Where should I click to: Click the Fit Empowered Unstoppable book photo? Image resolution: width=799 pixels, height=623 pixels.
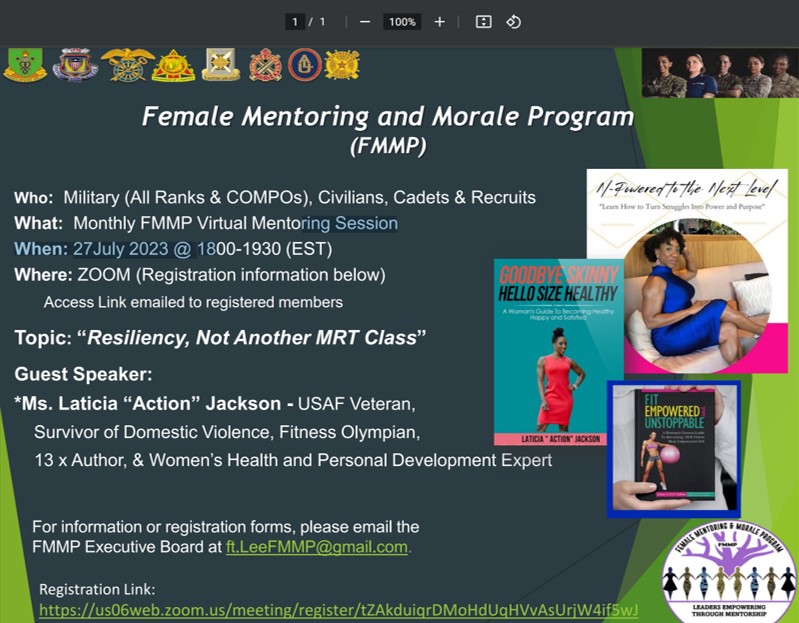click(x=674, y=449)
